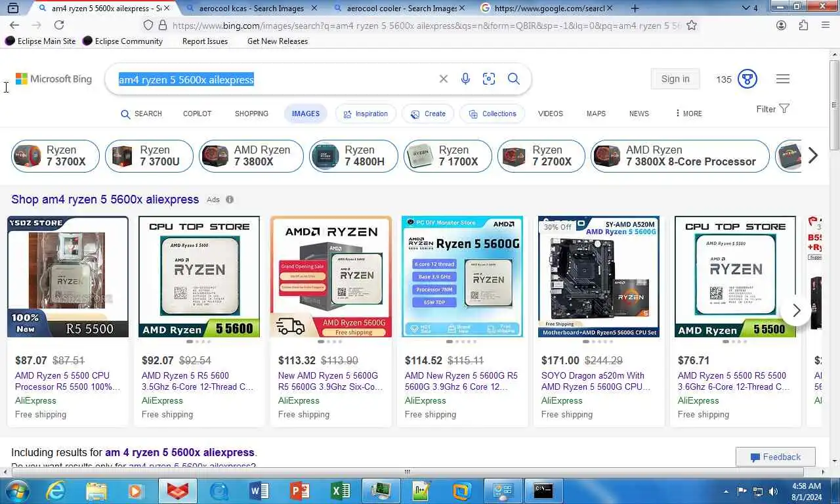Screen dimensions: 840x504
Task: Select AMD Ryzen 7 3800X chip
Action: coord(251,156)
